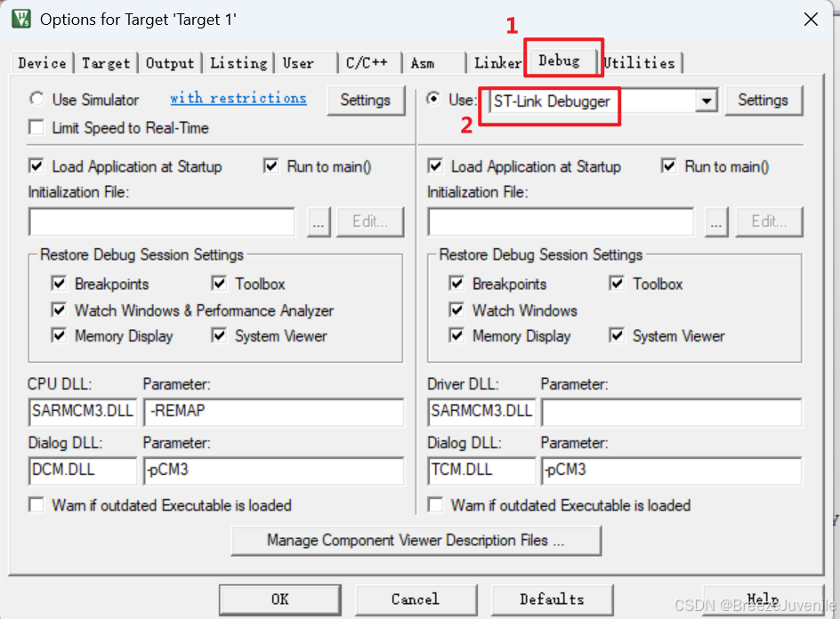Open the Utilities tab
The height and width of the screenshot is (619, 840).
640,63
